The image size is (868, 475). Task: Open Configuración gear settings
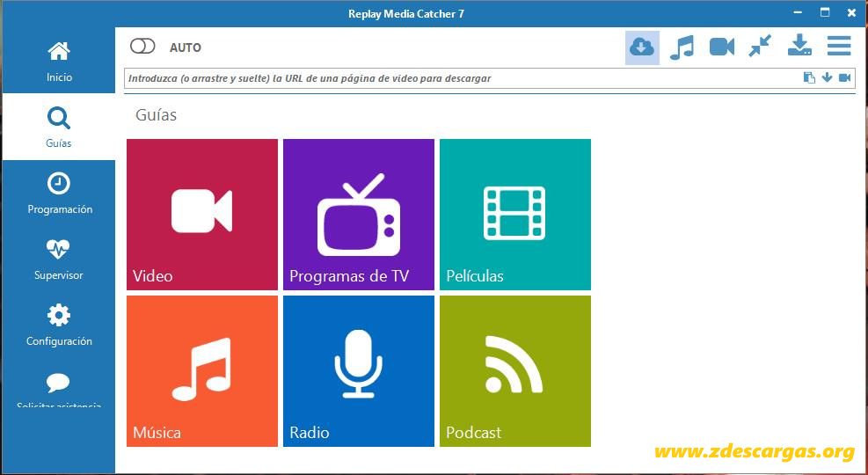coord(59,325)
